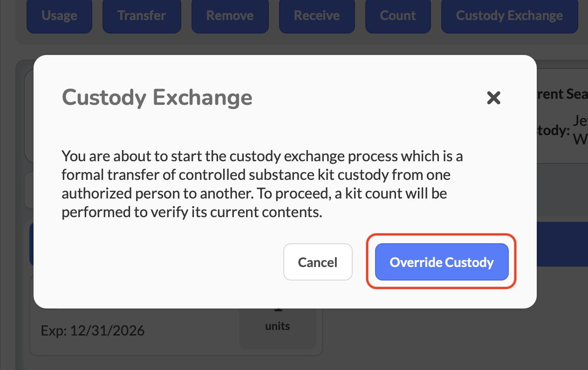The image size is (588, 370).
Task: Close the Custody Exchange dialog with X
Action: (x=493, y=98)
